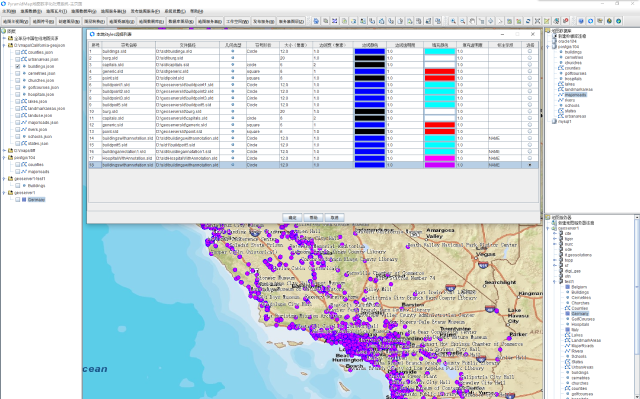Select the radio button for row 1 buildings.sld

(x=530, y=51)
